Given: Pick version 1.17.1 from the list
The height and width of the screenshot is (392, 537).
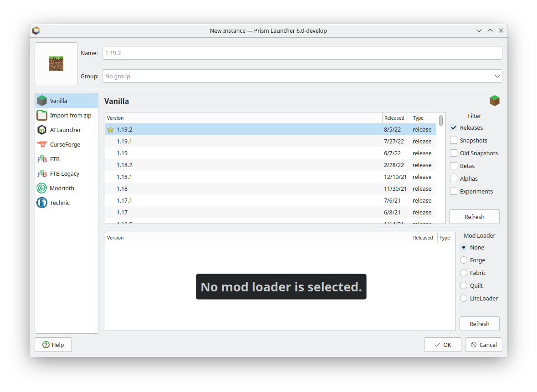Looking at the screenshot, I should click(x=124, y=200).
